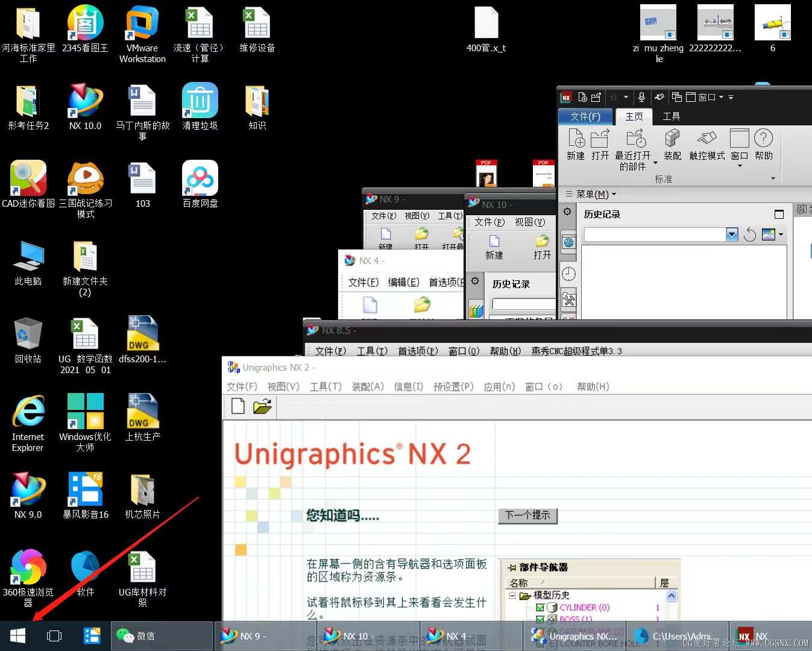Select the NX 10.0 desktop shortcut
This screenshot has width=812, height=651.
click(85, 107)
